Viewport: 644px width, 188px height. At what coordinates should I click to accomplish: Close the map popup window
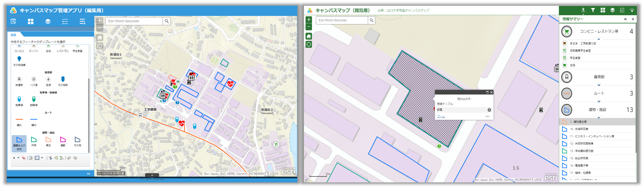[491, 92]
